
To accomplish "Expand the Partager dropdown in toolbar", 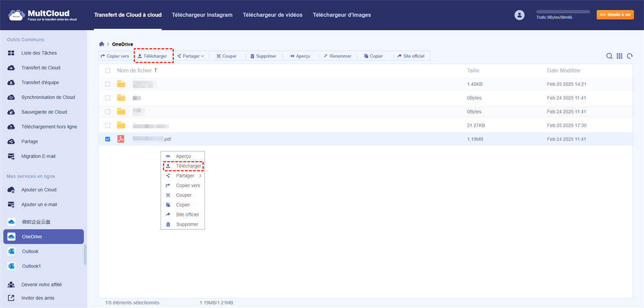I will click(x=191, y=56).
